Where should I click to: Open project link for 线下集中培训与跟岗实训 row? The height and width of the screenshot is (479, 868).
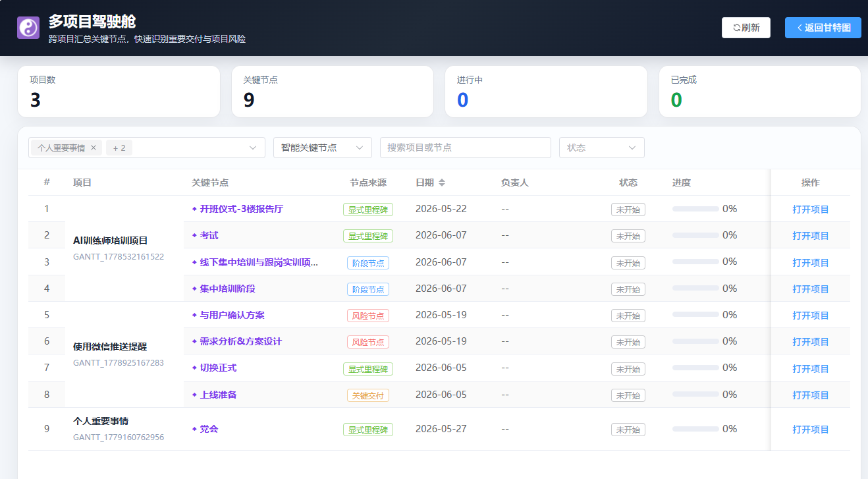click(x=811, y=263)
